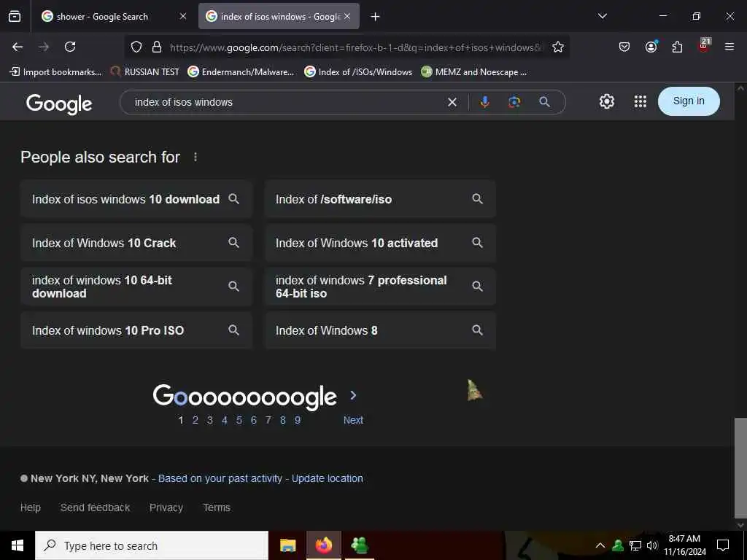Open a new browser tab

click(376, 17)
